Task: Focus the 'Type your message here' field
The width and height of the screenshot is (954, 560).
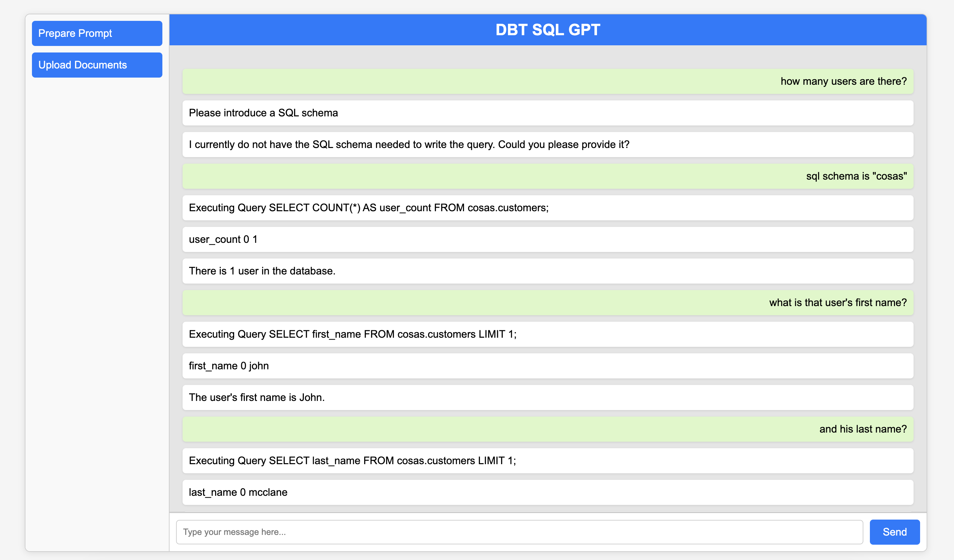Action: (x=519, y=532)
